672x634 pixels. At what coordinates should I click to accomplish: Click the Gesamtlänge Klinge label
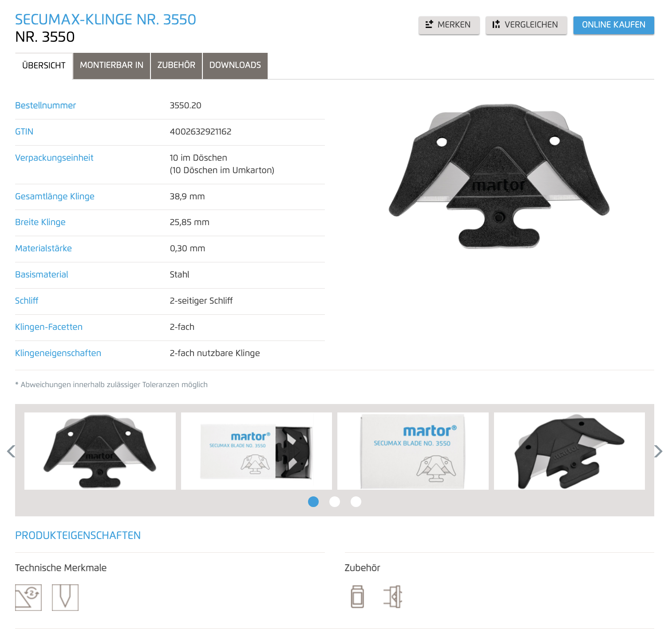pyautogui.click(x=55, y=197)
